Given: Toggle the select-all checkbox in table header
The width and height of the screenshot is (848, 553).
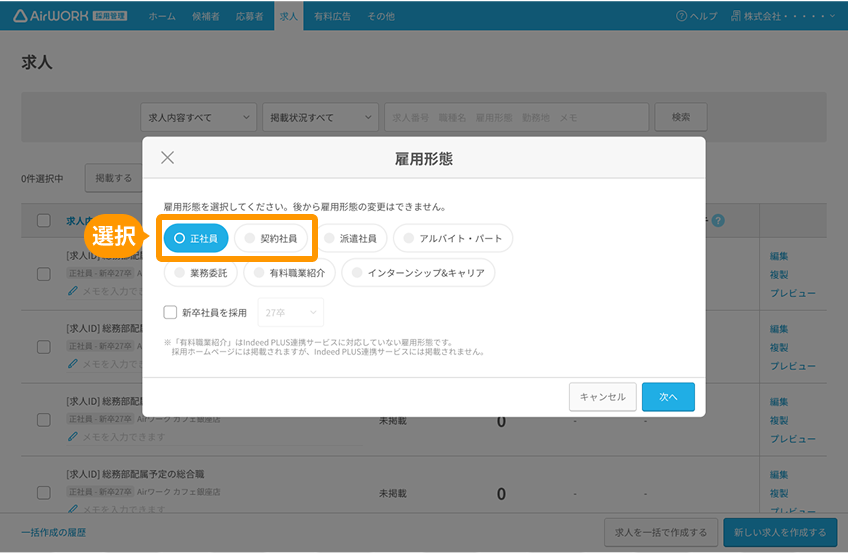Looking at the screenshot, I should (x=44, y=221).
